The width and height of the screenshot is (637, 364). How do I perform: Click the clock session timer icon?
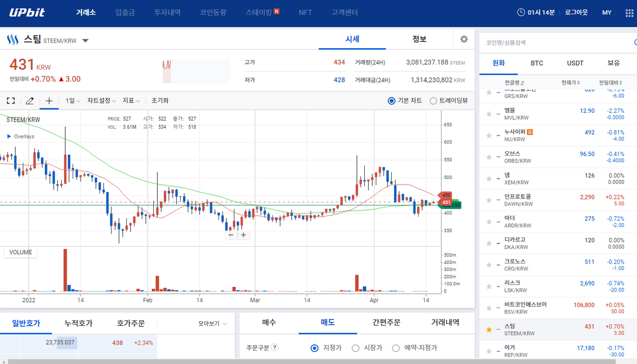521,12
